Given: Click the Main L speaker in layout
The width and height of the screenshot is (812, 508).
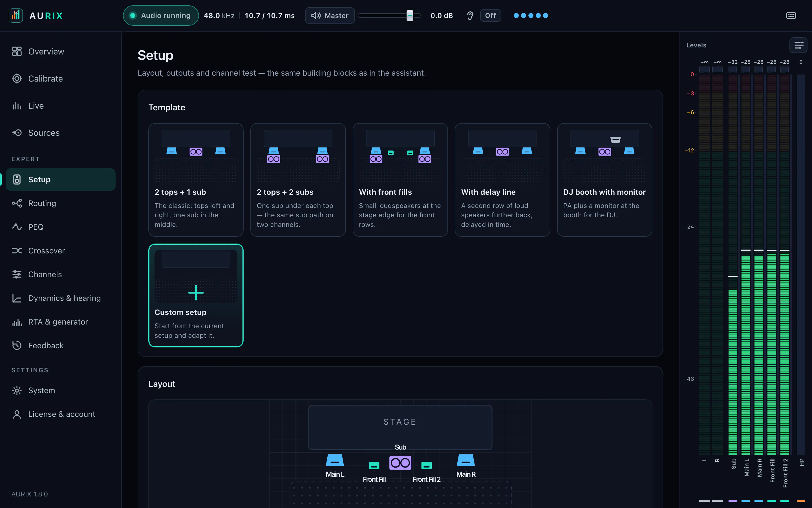Looking at the screenshot, I should 335,460.
